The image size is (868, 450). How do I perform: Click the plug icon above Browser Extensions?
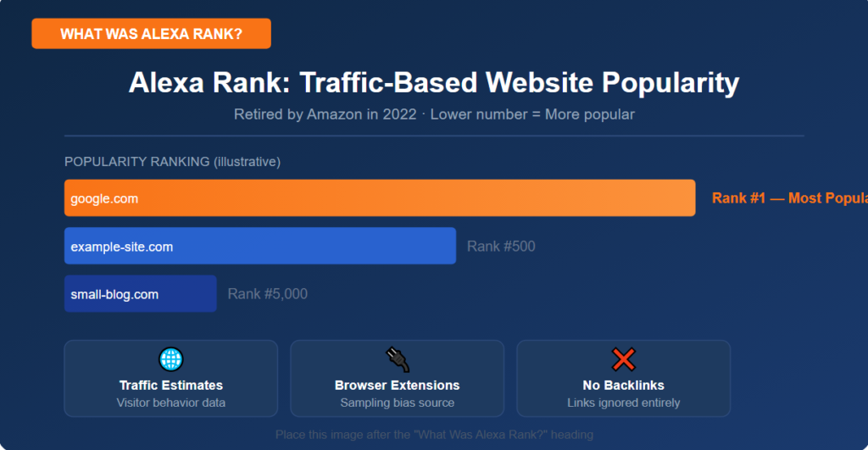click(397, 359)
